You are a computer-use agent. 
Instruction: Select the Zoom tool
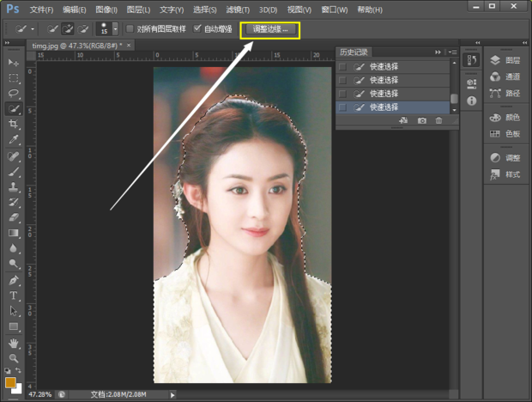click(14, 358)
